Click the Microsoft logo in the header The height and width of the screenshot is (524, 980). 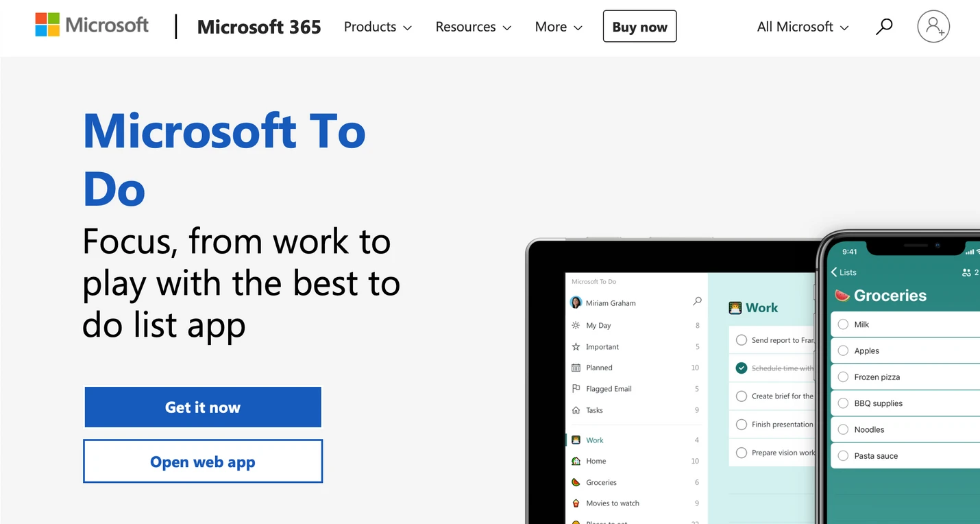(91, 25)
